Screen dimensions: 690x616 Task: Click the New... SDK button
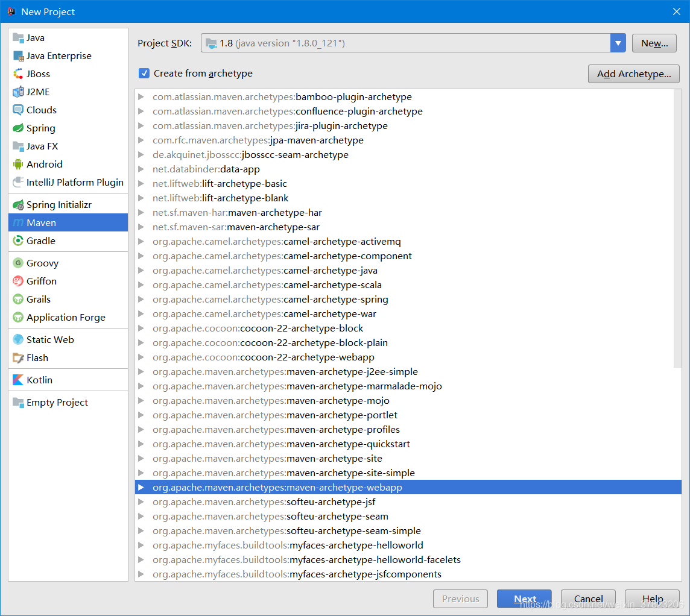coord(654,43)
